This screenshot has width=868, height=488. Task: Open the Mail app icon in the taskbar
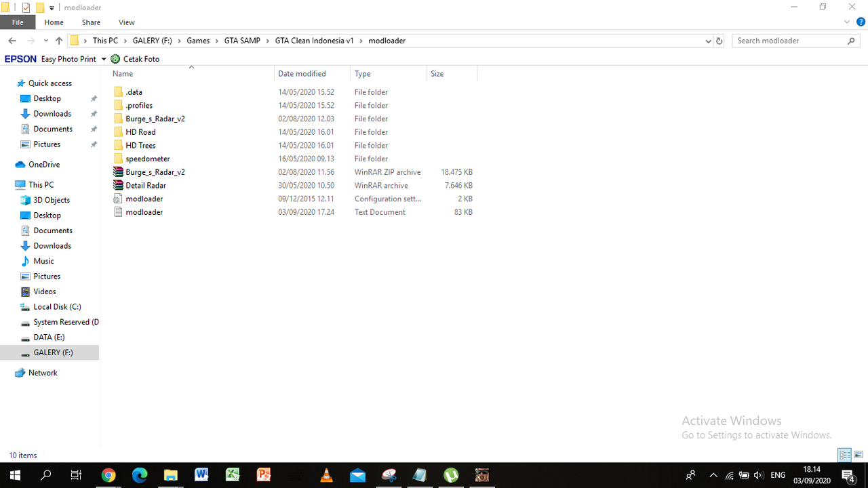[357, 475]
